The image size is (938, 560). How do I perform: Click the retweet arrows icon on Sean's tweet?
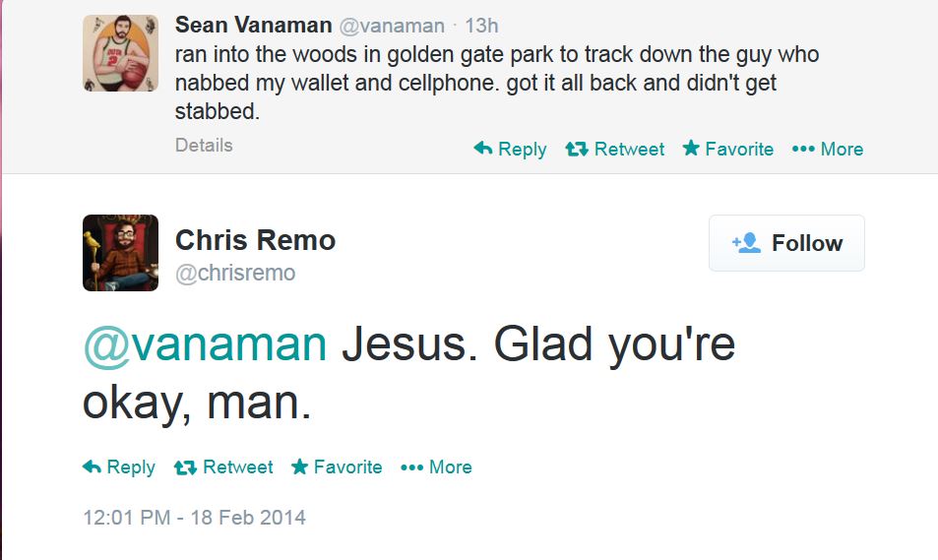[577, 150]
